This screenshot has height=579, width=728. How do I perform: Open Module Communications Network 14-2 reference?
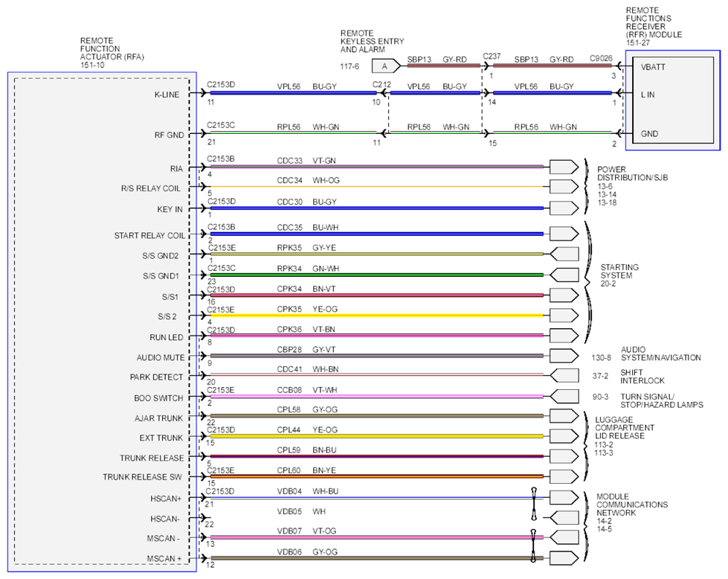click(604, 521)
